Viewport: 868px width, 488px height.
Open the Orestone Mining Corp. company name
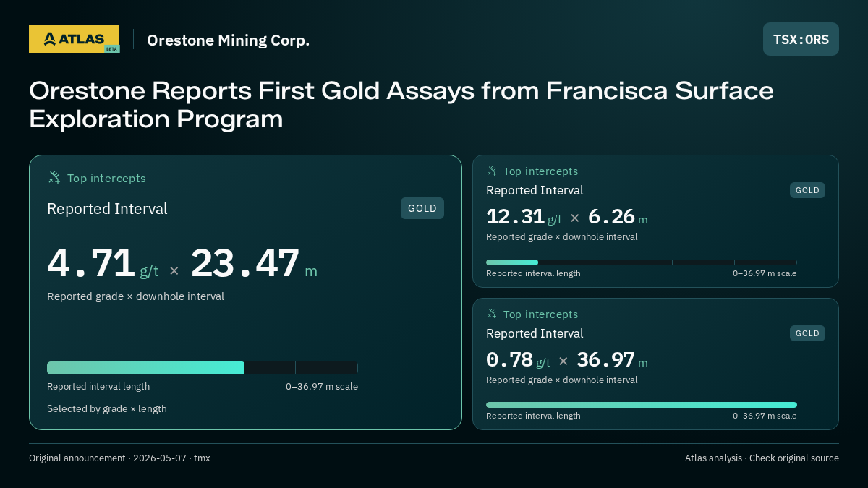point(228,40)
